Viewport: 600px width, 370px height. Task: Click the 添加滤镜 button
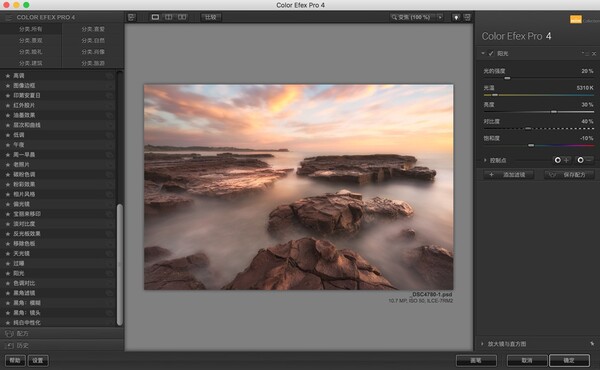pos(509,175)
